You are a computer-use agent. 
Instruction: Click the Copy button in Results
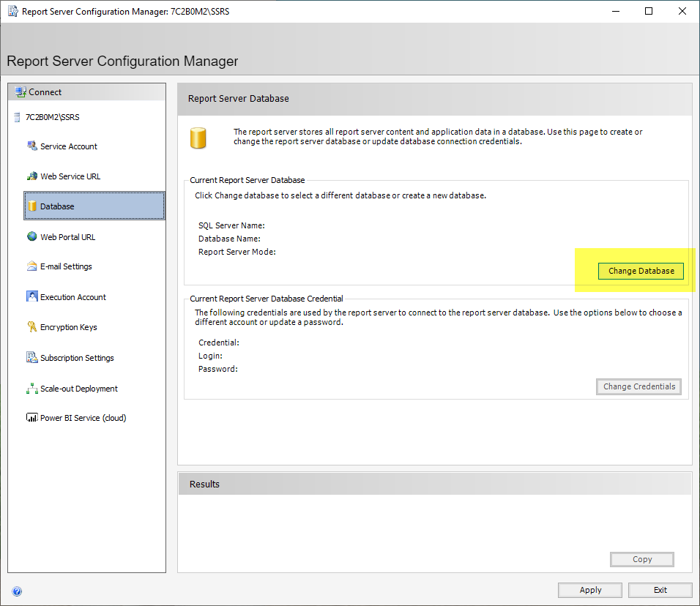641,559
